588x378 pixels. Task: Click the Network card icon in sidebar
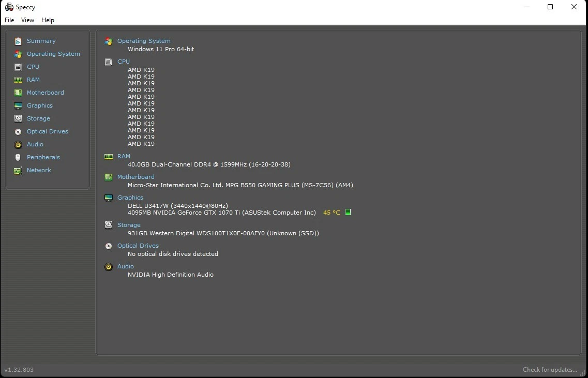18,171
